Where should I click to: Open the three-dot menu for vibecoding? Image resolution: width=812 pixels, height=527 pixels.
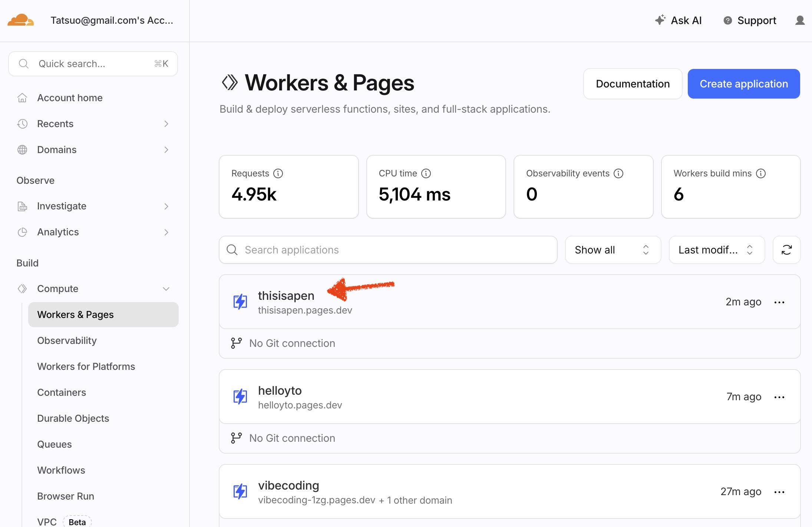[779, 492]
